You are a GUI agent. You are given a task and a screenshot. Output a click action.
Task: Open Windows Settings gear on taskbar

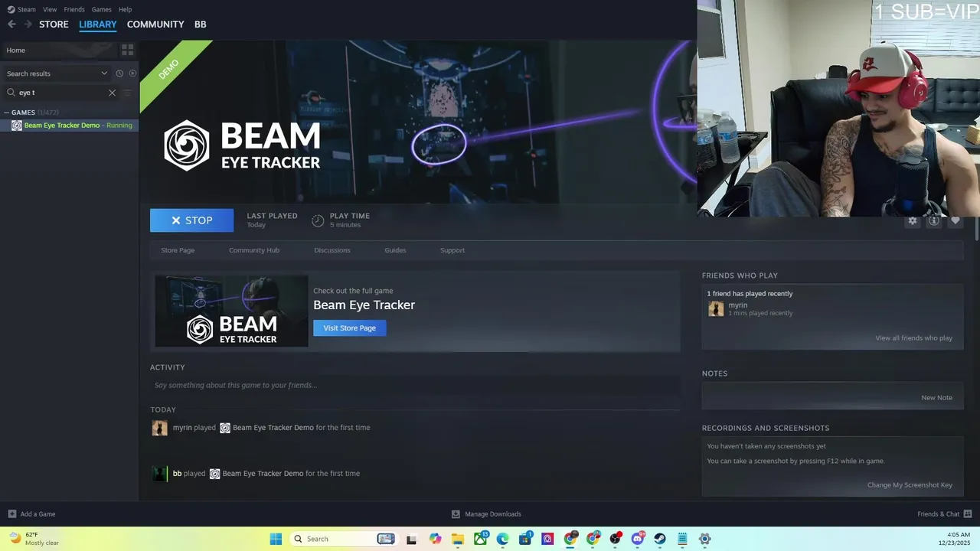[x=705, y=539]
